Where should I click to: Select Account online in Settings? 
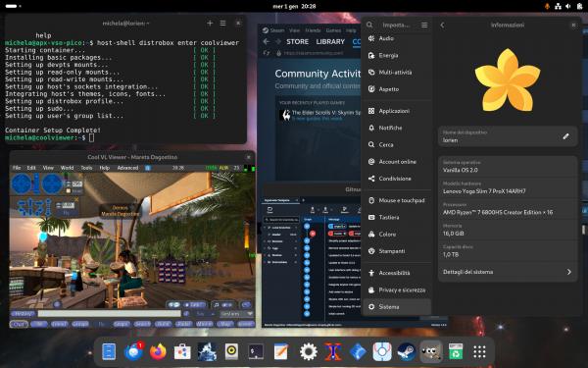pos(397,162)
